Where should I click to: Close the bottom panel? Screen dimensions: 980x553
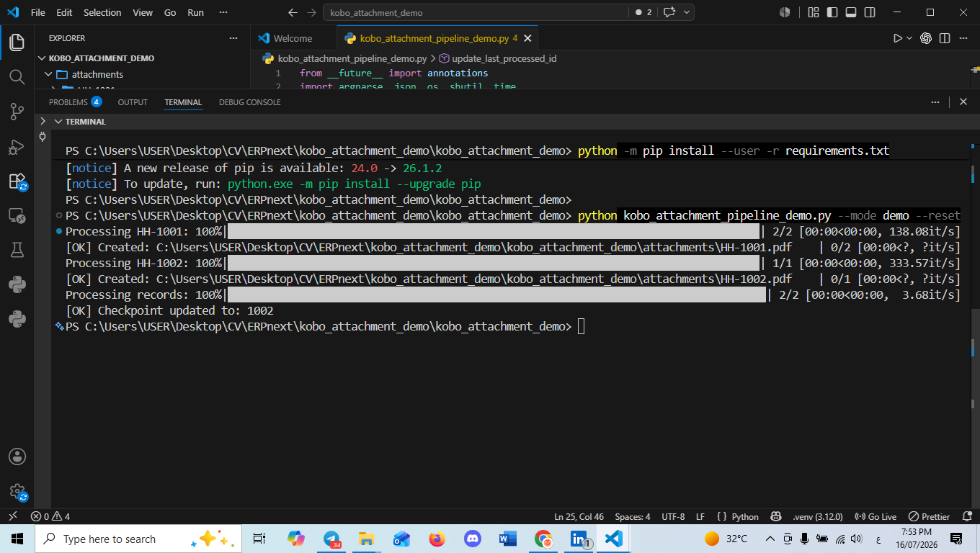tap(963, 102)
